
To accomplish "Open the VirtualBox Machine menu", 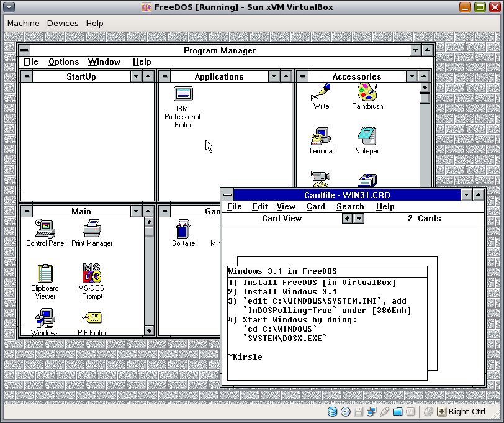I will [x=23, y=24].
